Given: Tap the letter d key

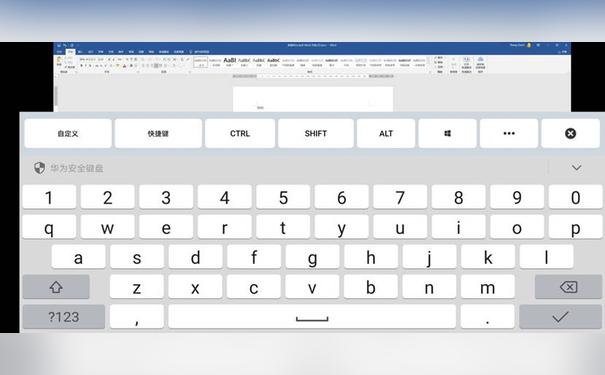Looking at the screenshot, I should tap(195, 257).
